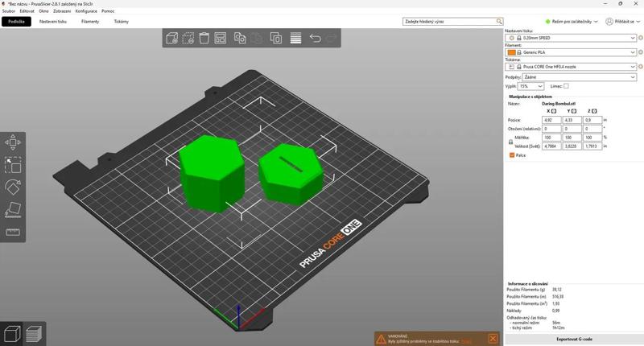Click the trash can Delete all icon
This screenshot has height=346, width=644.
tap(204, 38)
